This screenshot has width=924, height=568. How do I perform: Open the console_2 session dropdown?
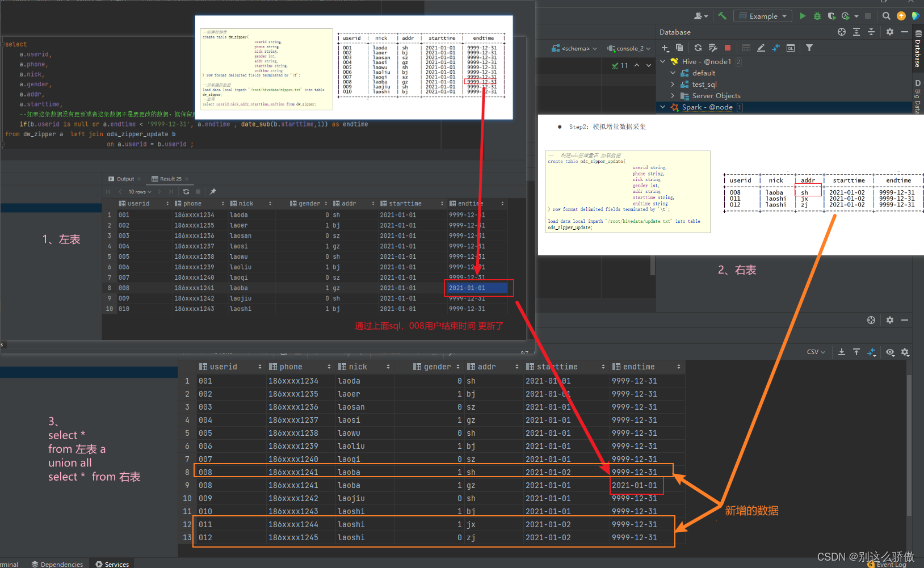point(629,48)
